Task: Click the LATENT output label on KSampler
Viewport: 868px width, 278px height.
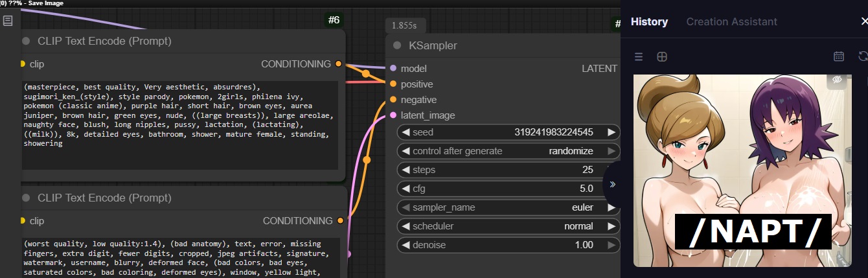Action: click(599, 69)
